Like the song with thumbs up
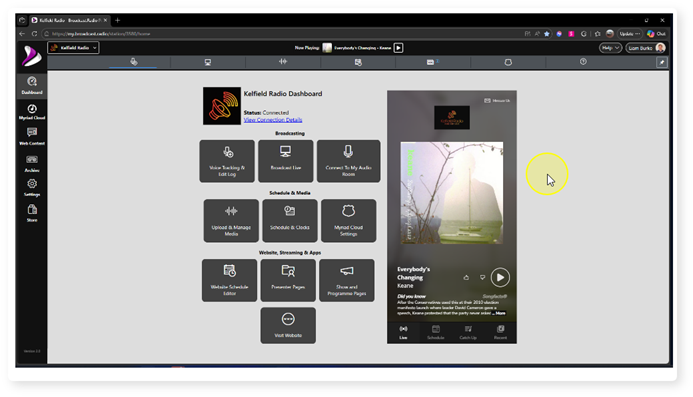Screen dimensions: 693x397 (x=466, y=278)
